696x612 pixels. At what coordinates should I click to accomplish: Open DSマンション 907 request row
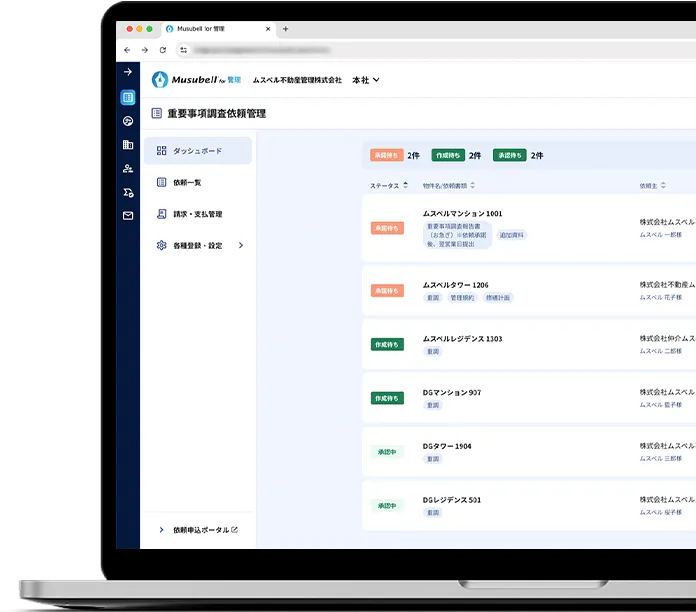[x=529, y=398]
